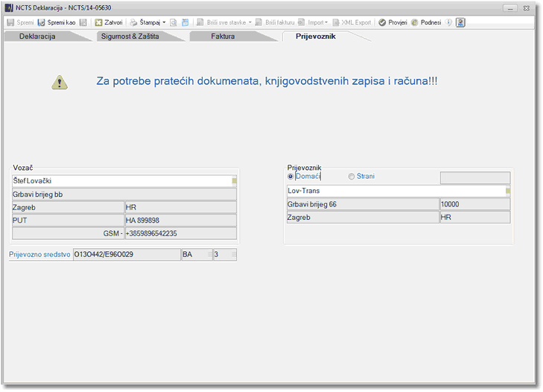Click the Grbavi brijeg 66 carrier address field

click(x=363, y=204)
